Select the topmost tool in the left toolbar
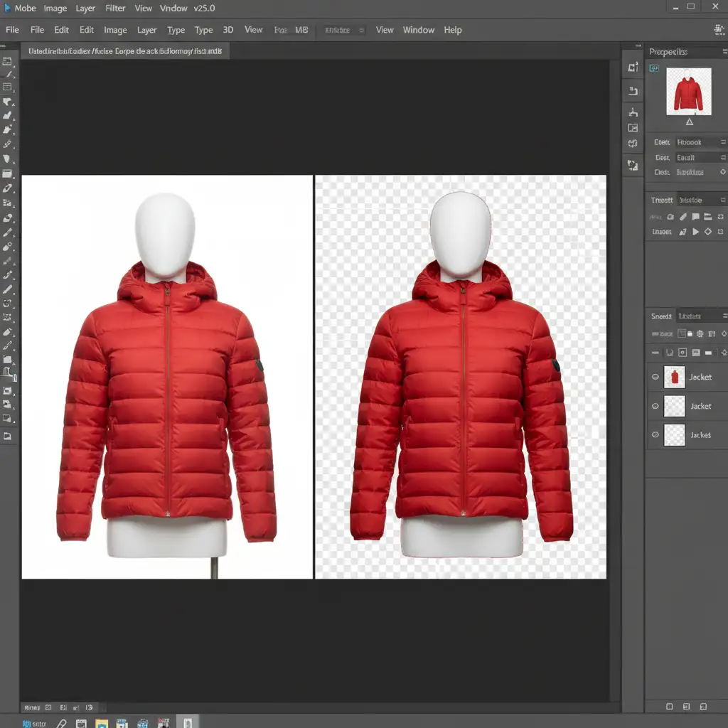The image size is (728, 728). tap(8, 61)
